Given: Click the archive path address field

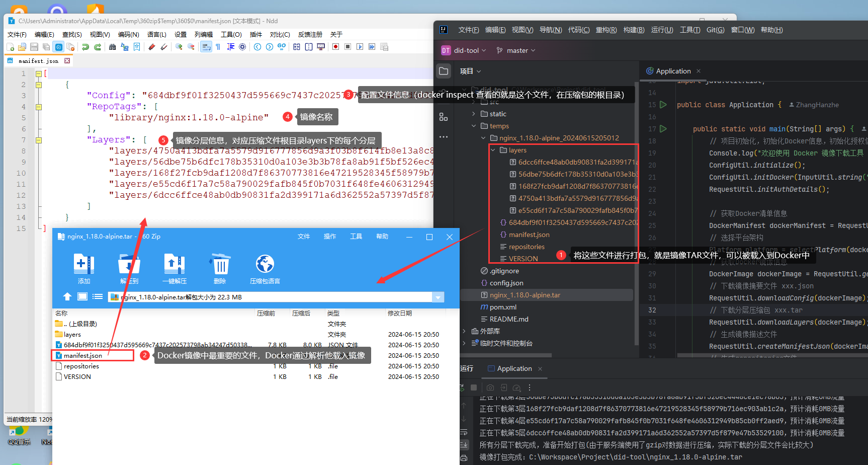Looking at the screenshot, I should [272, 297].
